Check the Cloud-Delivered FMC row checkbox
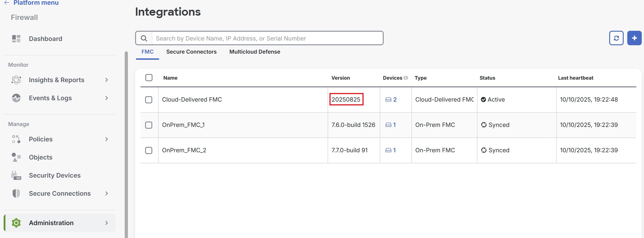The height and width of the screenshot is (238, 644). point(149,100)
